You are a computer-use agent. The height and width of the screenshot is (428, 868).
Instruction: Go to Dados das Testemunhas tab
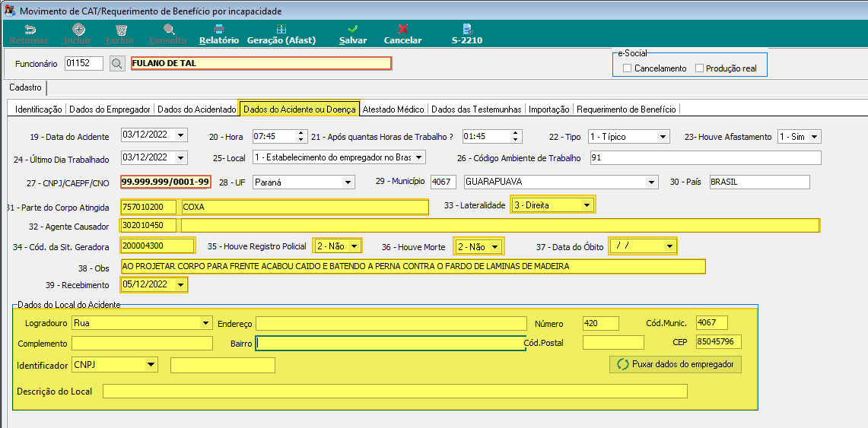tap(476, 109)
